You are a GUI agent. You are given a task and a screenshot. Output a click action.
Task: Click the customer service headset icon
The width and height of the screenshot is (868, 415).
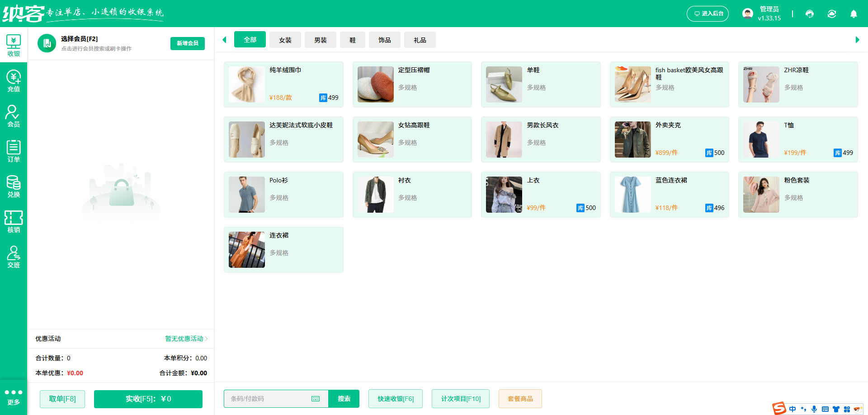(809, 14)
